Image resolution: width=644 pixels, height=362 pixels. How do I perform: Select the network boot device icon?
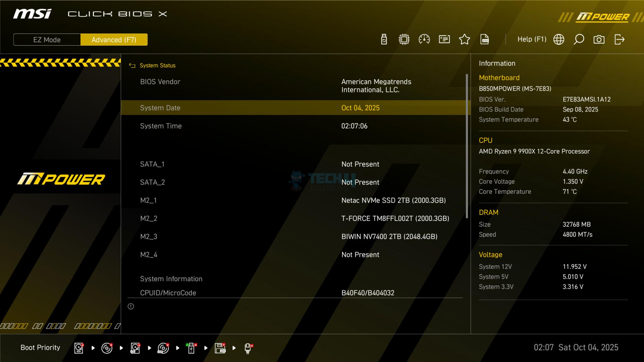tap(248, 348)
